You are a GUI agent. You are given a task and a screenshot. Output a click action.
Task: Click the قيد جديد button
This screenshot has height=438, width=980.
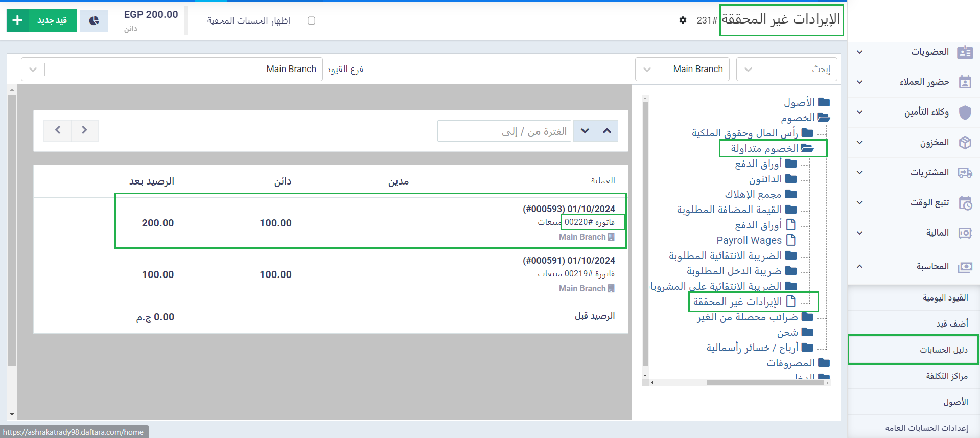coord(42,20)
